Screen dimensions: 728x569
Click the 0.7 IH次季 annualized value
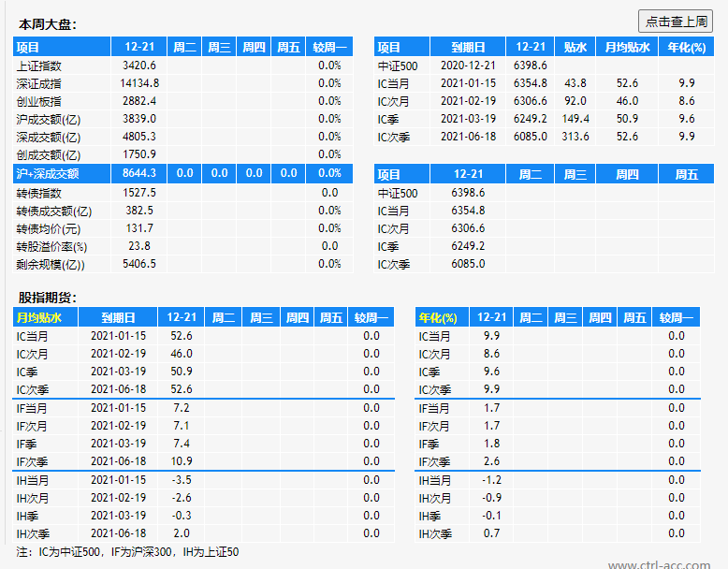(491, 533)
